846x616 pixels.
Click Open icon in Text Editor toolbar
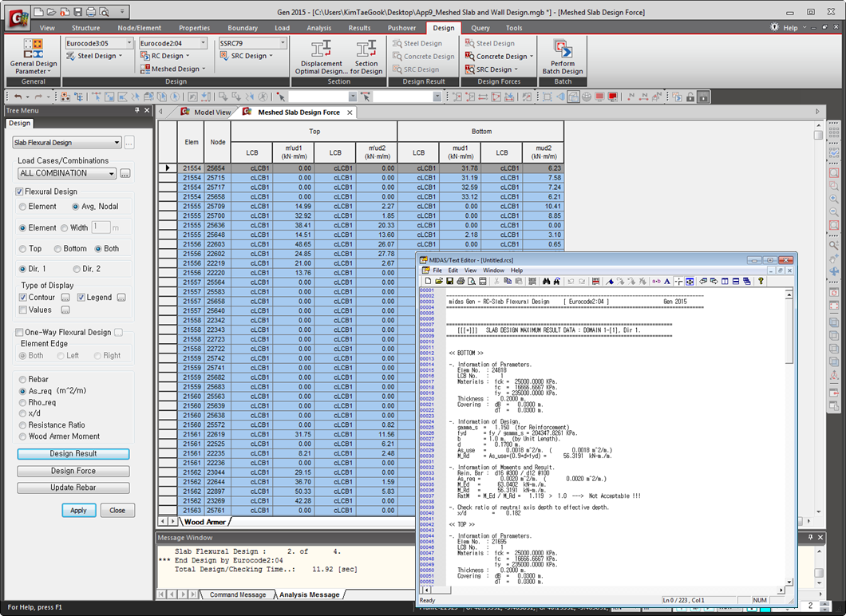(439, 281)
